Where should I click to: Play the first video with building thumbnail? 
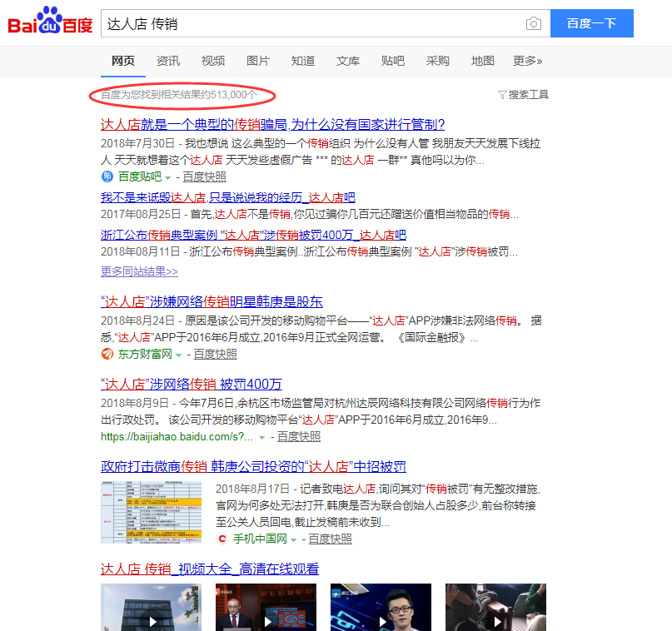151,607
